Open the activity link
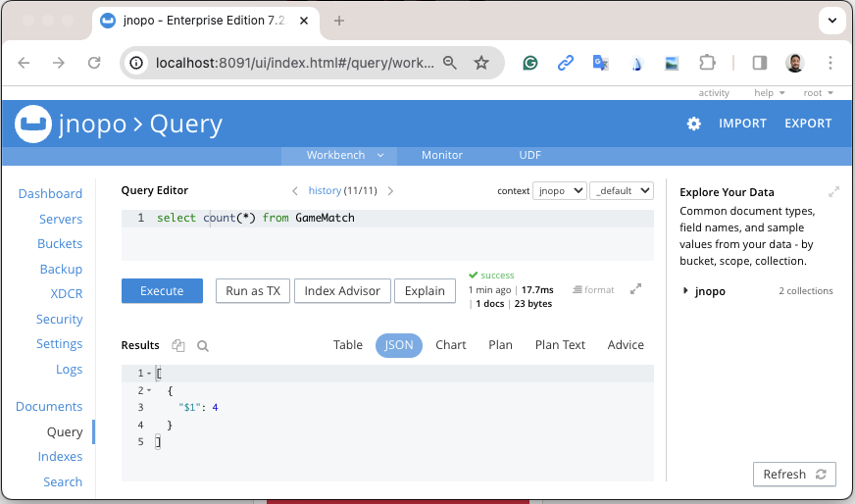This screenshot has height=504, width=855. click(714, 93)
